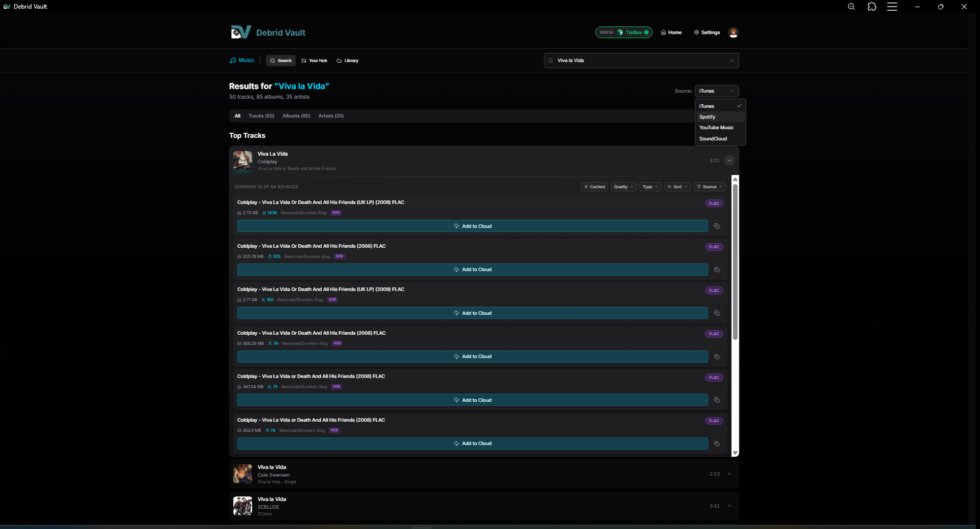Add the 2.72 GB FLAC to Cloud
980x529 pixels.
(x=472, y=226)
